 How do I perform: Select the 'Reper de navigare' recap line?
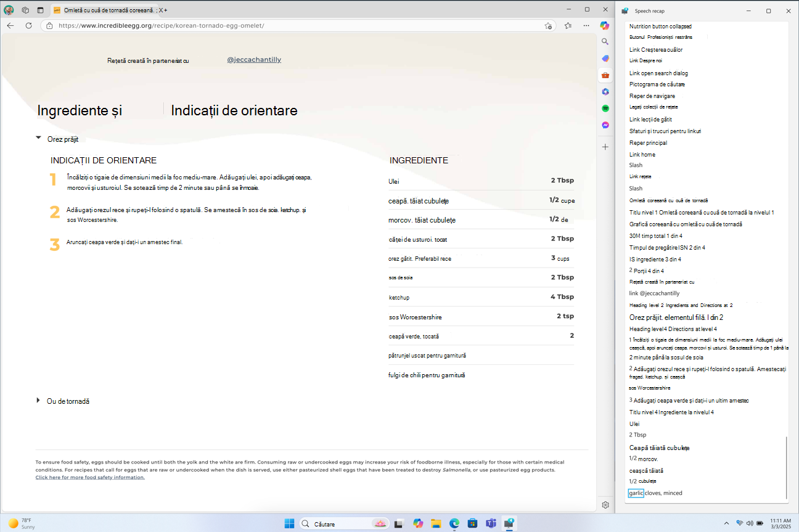(x=652, y=96)
